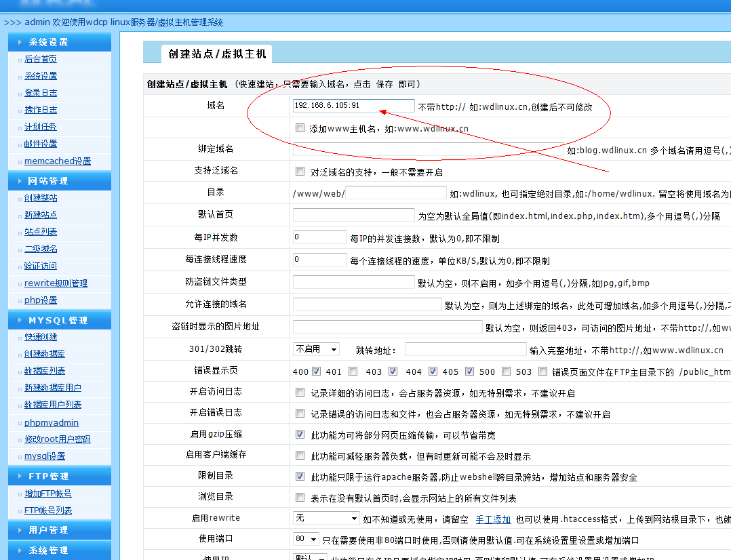Image resolution: width=731 pixels, height=560 pixels.
Task: Uncheck error page 405 checkbox
Action: click(x=469, y=371)
